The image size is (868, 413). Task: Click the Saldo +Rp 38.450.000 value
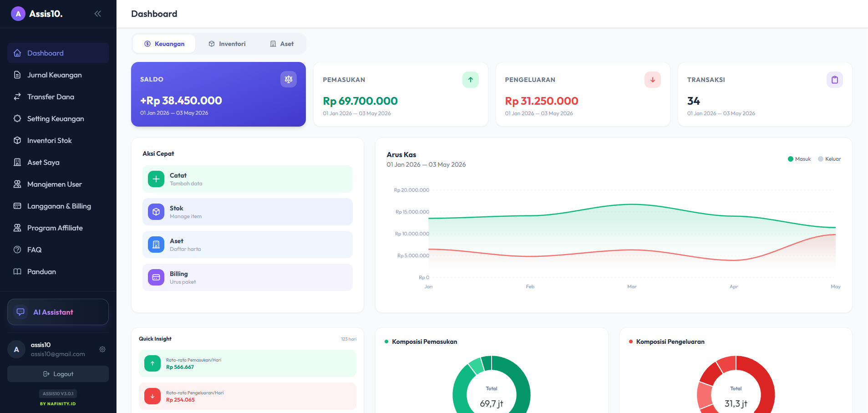coord(181,101)
